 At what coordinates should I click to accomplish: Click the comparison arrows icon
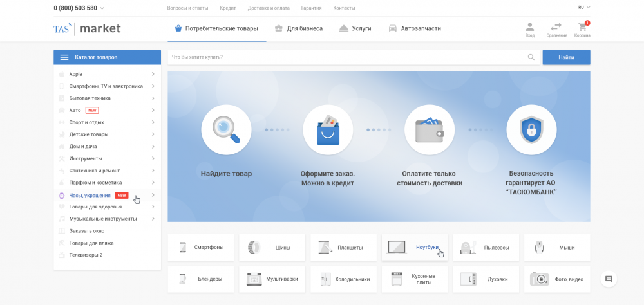pyautogui.click(x=556, y=28)
